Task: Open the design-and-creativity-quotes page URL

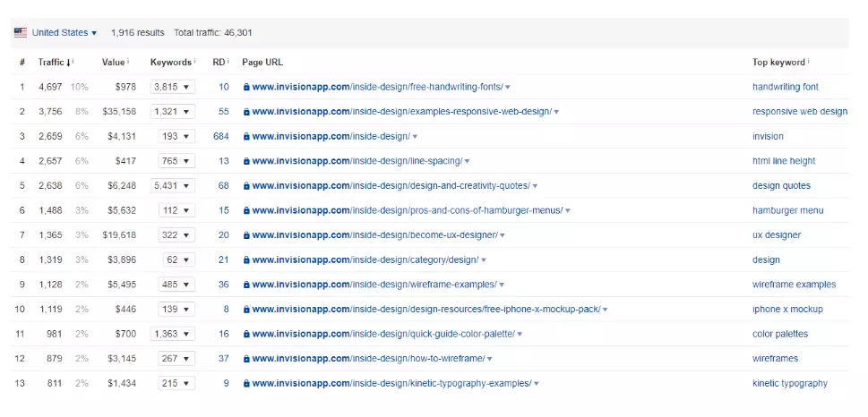Action: [391, 186]
